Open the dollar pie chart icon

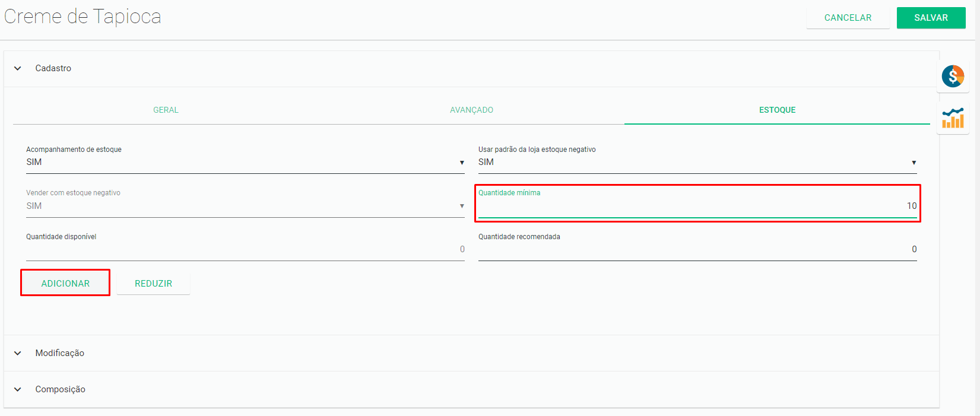tap(953, 76)
